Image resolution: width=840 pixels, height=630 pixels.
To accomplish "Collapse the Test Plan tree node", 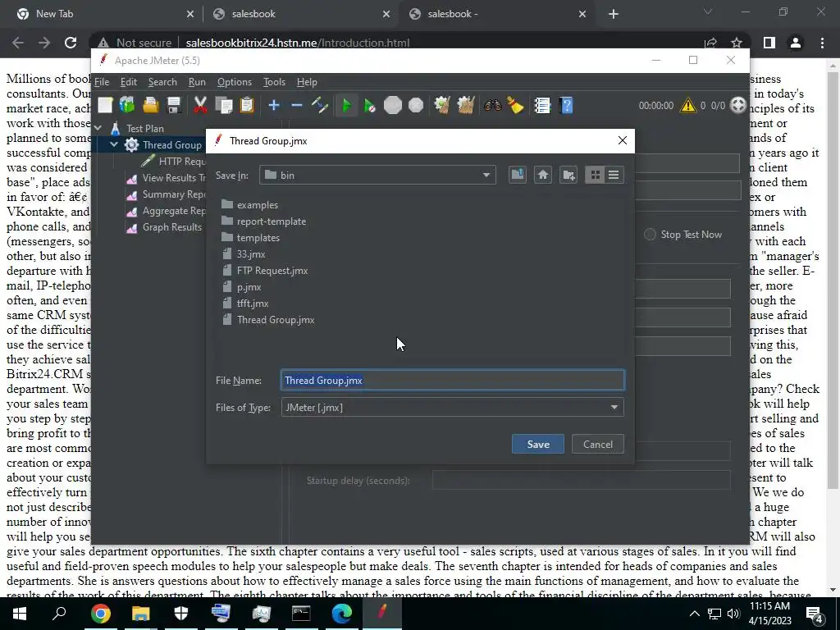I will coord(98,129).
